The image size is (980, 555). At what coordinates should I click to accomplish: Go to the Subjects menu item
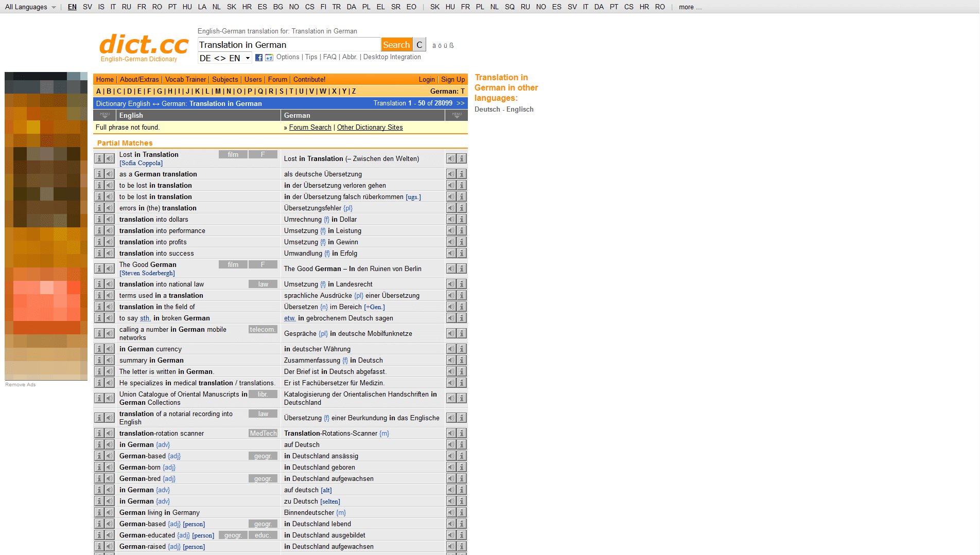(x=225, y=79)
